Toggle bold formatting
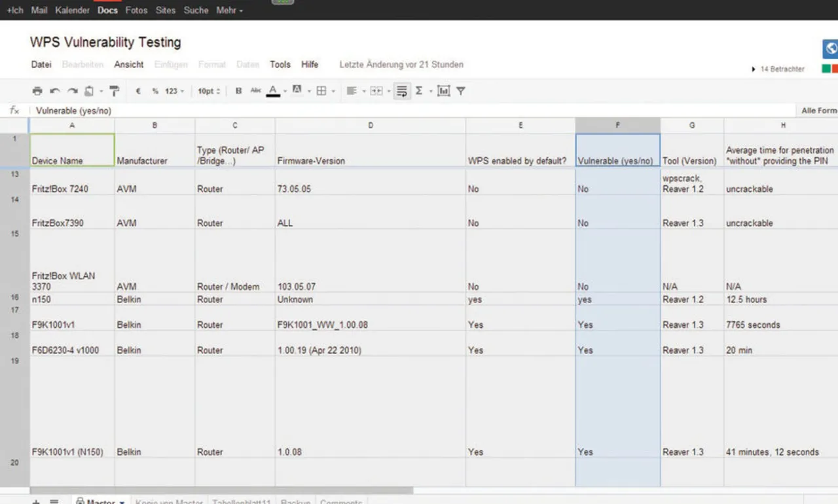The width and height of the screenshot is (838, 504). tap(238, 91)
